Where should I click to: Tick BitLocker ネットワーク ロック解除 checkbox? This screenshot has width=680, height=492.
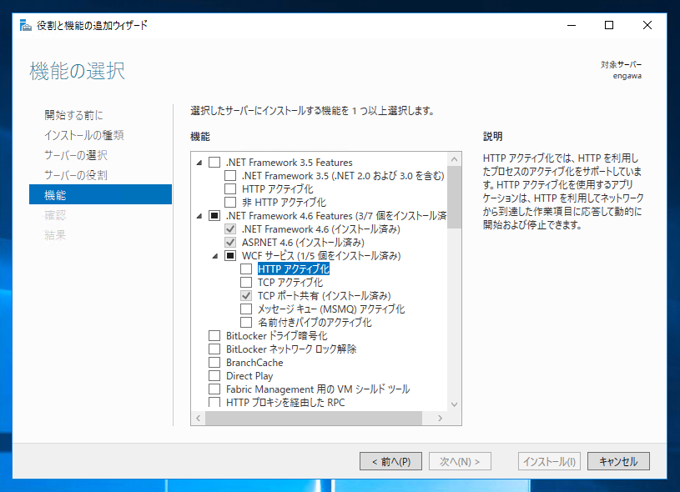tap(214, 349)
